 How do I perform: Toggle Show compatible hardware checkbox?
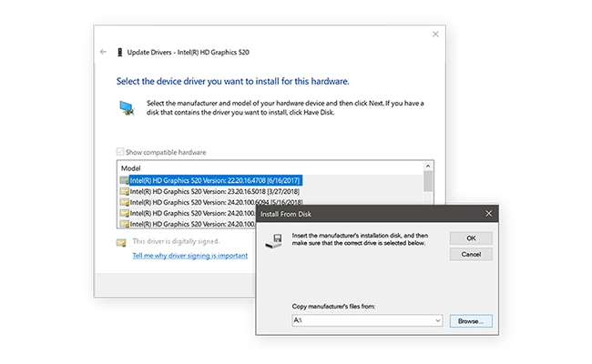coord(120,152)
